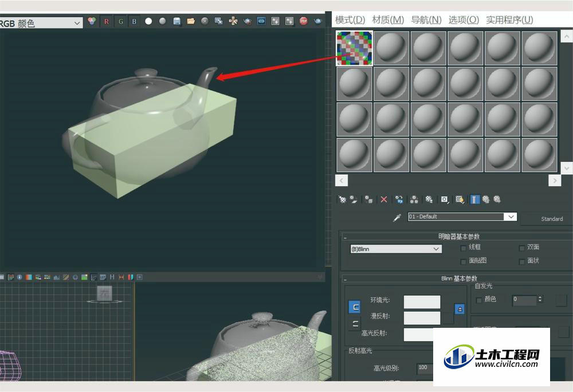The image size is (573, 392).
Task: Click the diffuse map button beside swatch
Action: pyautogui.click(x=449, y=318)
